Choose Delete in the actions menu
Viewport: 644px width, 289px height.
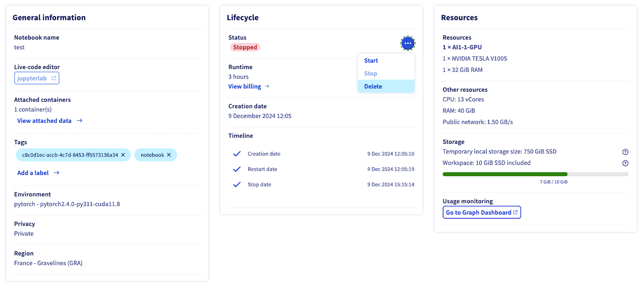[x=373, y=87]
